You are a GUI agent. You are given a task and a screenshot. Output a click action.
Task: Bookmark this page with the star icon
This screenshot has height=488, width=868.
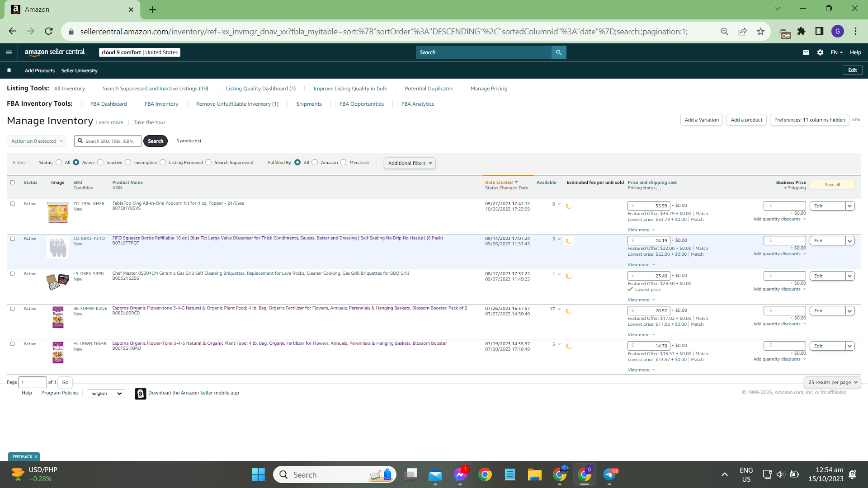(x=761, y=31)
